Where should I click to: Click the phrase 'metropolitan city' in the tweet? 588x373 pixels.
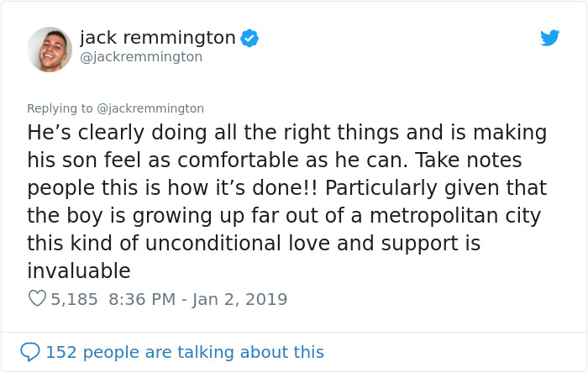(467, 216)
